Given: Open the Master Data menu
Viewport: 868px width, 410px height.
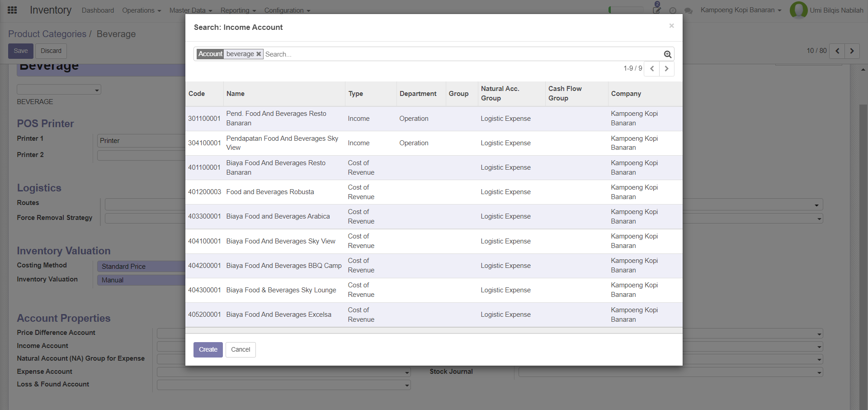Looking at the screenshot, I should pos(191,10).
